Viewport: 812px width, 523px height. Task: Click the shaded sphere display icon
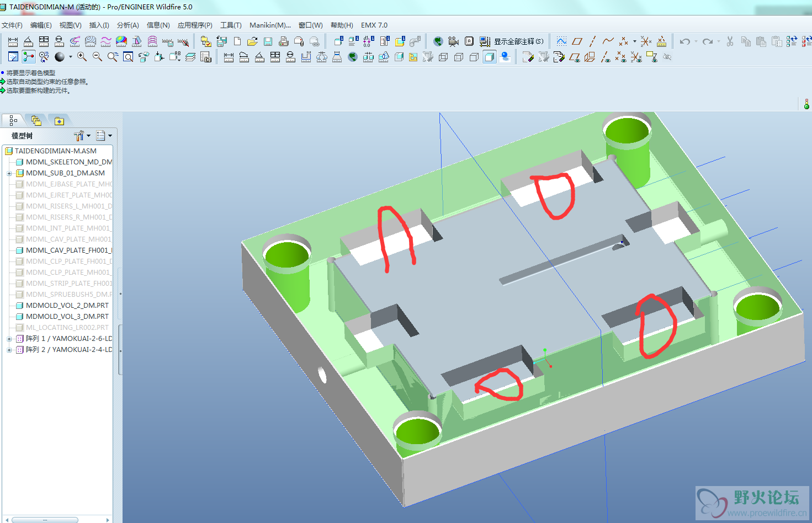(x=59, y=57)
